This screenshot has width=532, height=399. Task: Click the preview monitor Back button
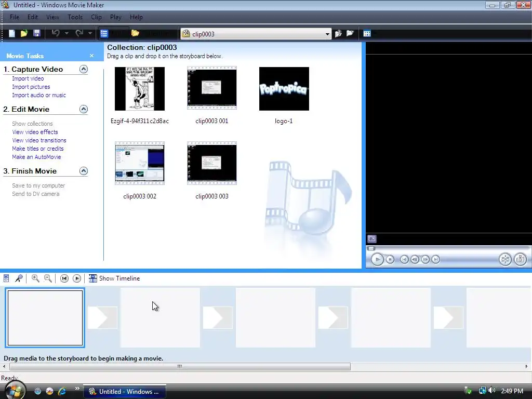(404, 260)
